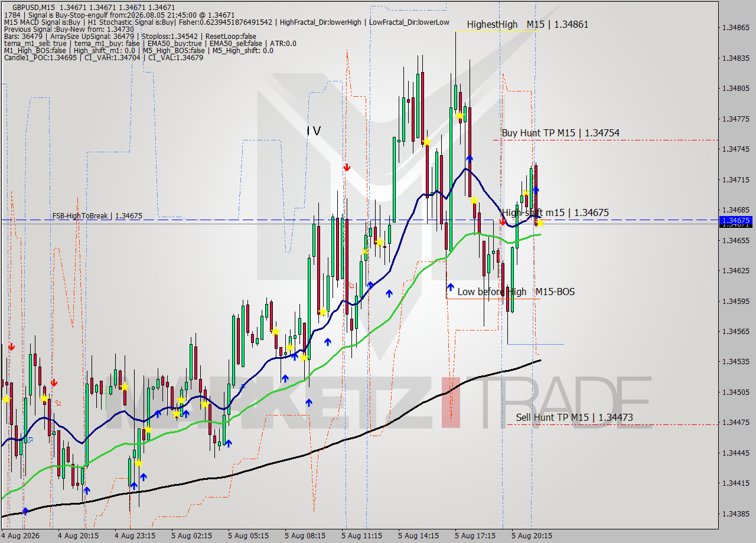756x543 pixels.
Task: Select the M15-BOS label
Action: (x=555, y=292)
